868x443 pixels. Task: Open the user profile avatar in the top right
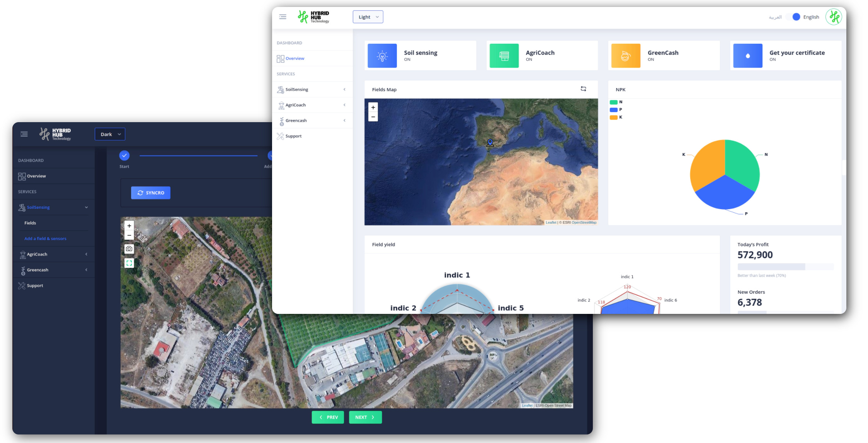pyautogui.click(x=834, y=17)
